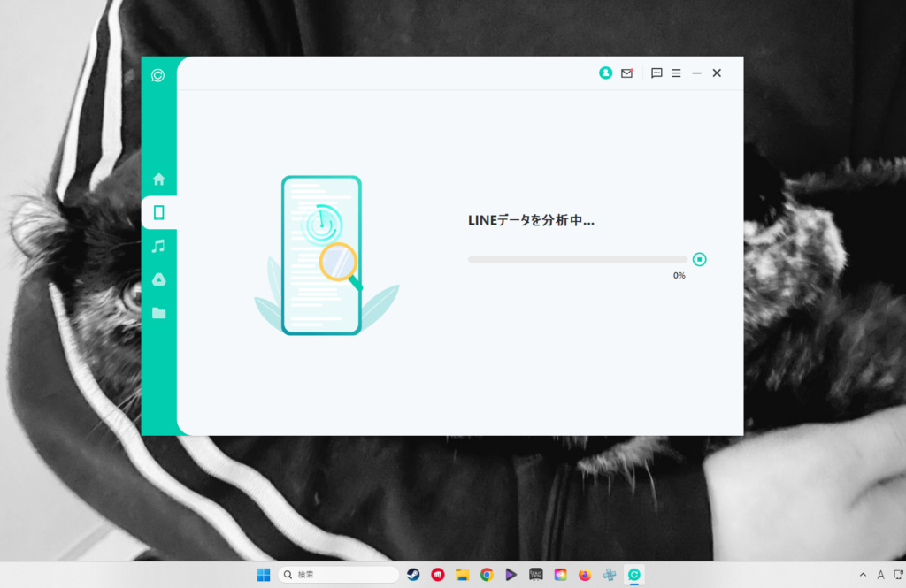Go to the Home sidebar icon
906x588 pixels.
coord(159,179)
